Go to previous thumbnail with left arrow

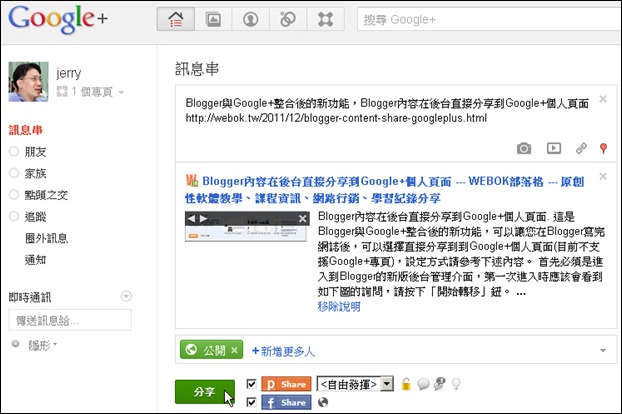tap(191, 218)
